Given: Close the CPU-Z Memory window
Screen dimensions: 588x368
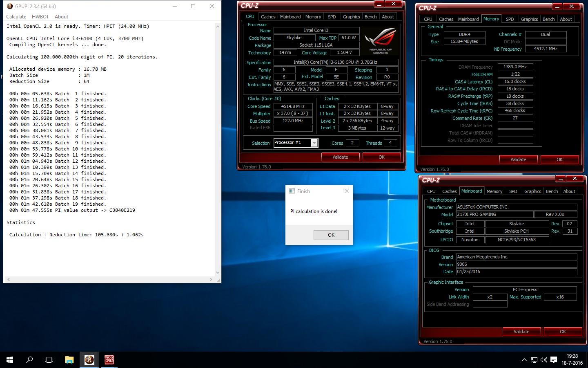Looking at the screenshot, I should 572,7.
